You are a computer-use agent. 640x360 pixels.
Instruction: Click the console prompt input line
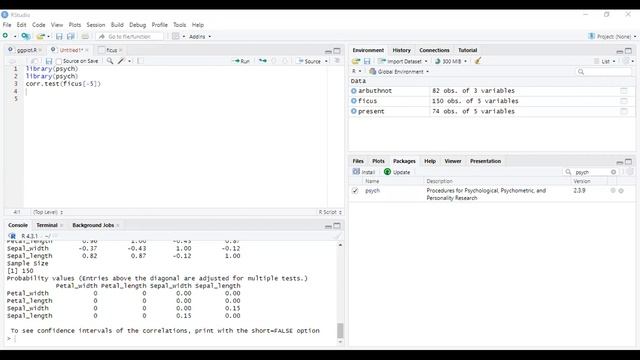coord(171,338)
